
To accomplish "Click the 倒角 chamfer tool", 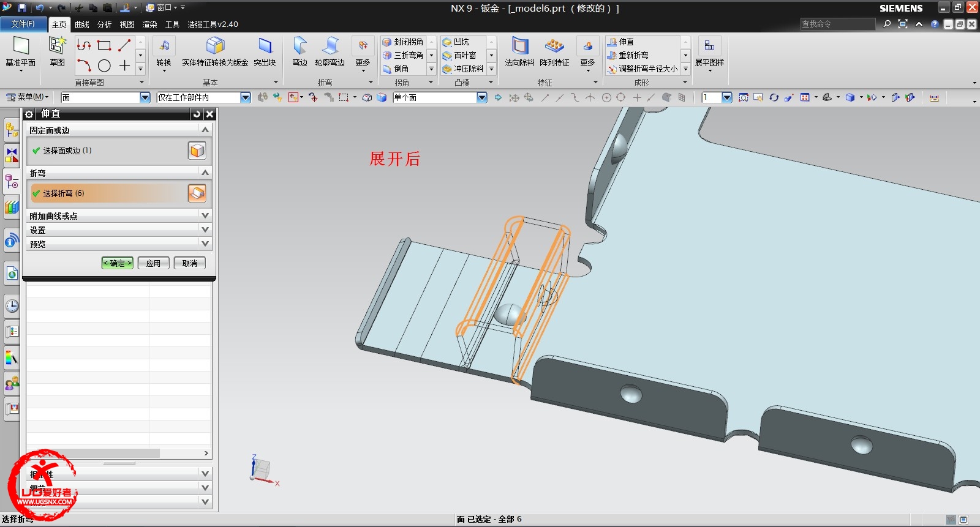I will click(396, 69).
